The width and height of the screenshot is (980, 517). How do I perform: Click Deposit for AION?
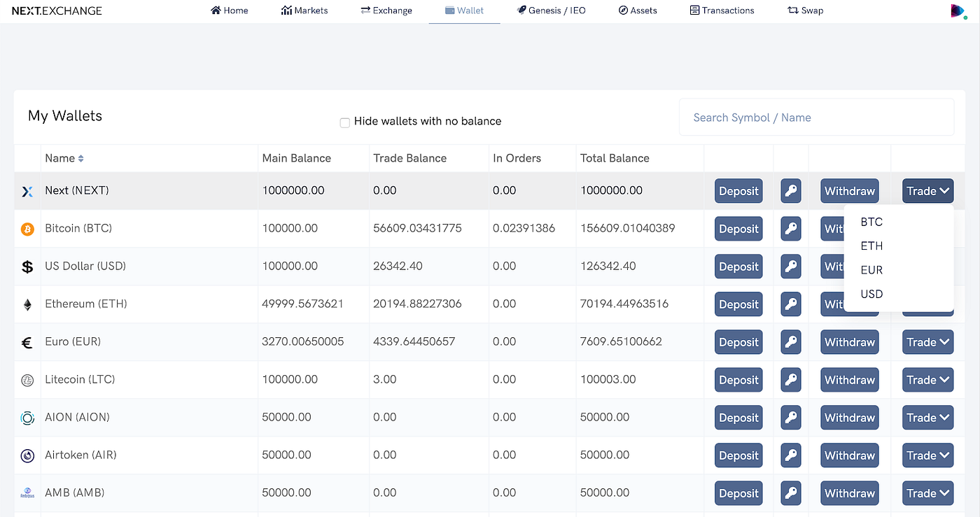coord(738,418)
